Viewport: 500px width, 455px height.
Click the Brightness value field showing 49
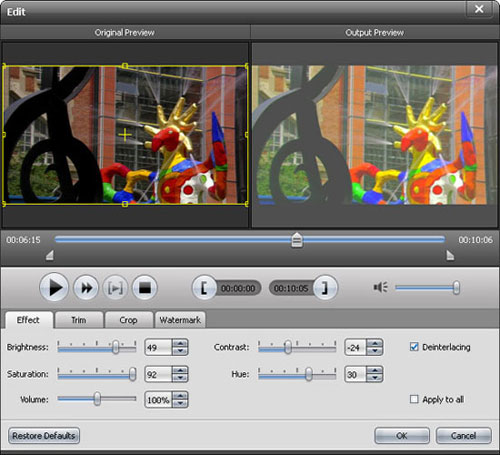point(159,347)
